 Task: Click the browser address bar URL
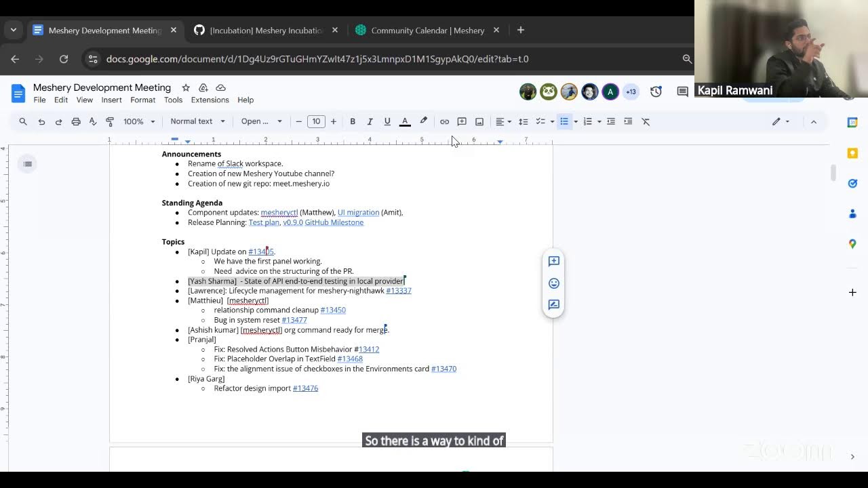point(317,59)
